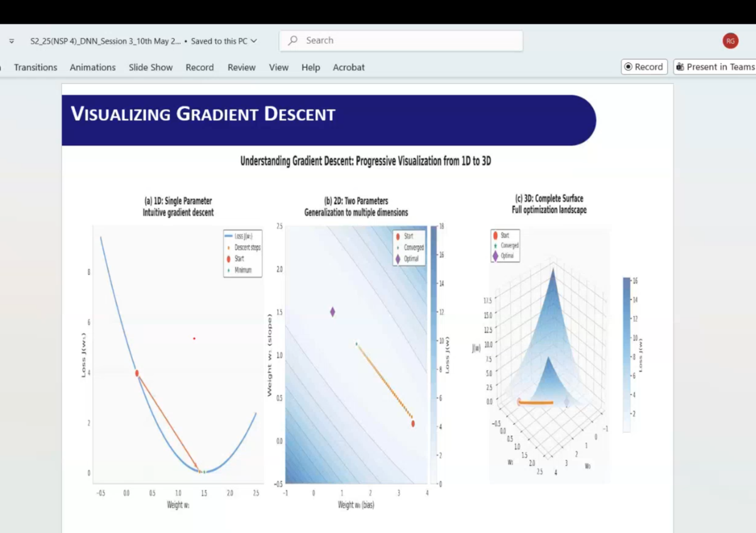Click the legend box of the 2D chart

point(409,247)
